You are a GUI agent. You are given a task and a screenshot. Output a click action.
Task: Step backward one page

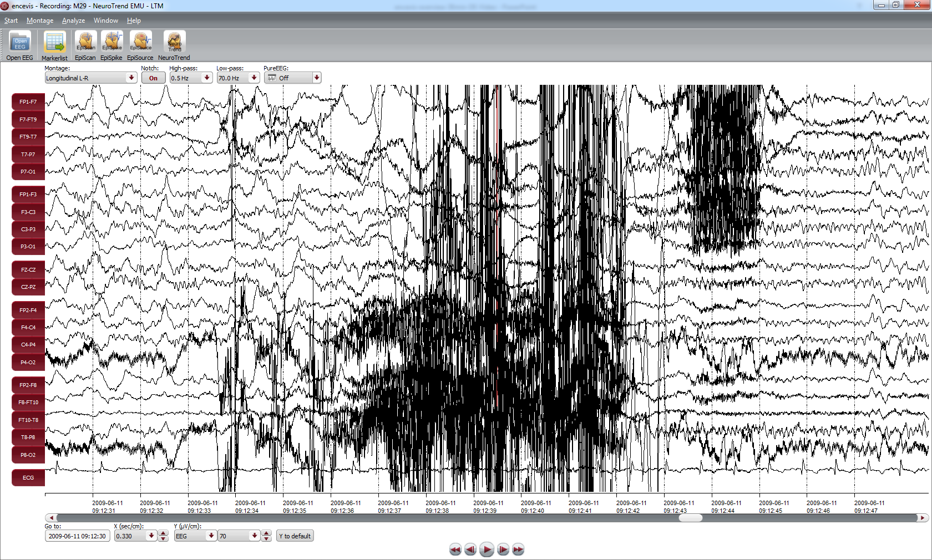point(470,549)
